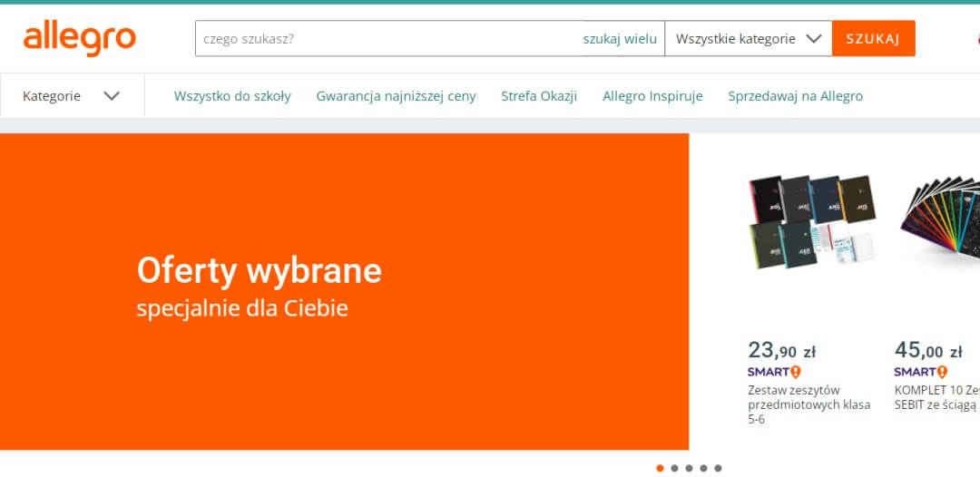Open the 'szukaj wielu' multi-search link
The image size is (980, 477).
[x=620, y=39]
